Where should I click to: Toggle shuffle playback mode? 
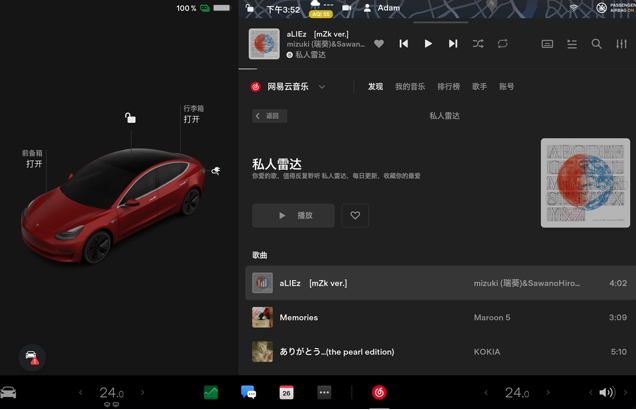478,44
